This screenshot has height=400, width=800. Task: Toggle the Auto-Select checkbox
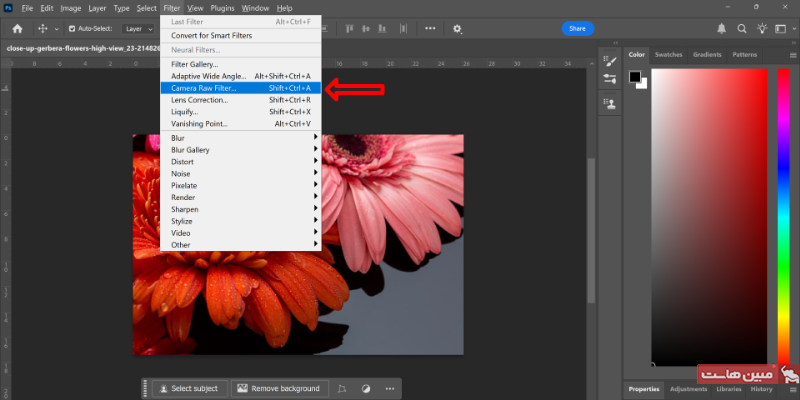point(72,29)
